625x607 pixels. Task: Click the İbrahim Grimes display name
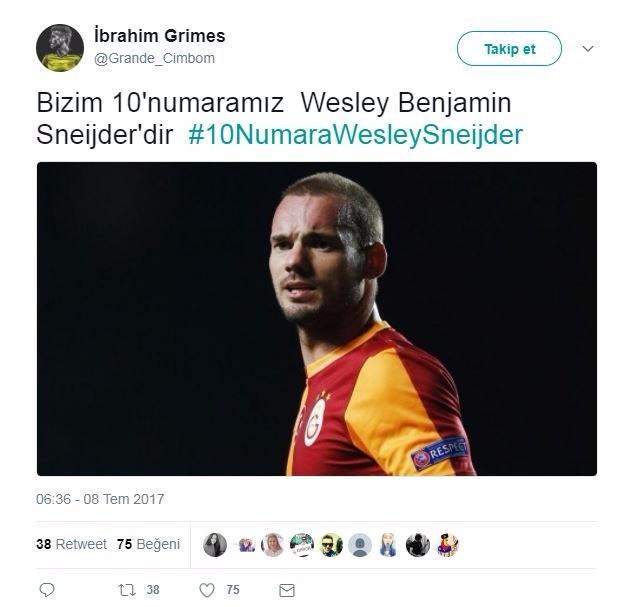tap(160, 36)
